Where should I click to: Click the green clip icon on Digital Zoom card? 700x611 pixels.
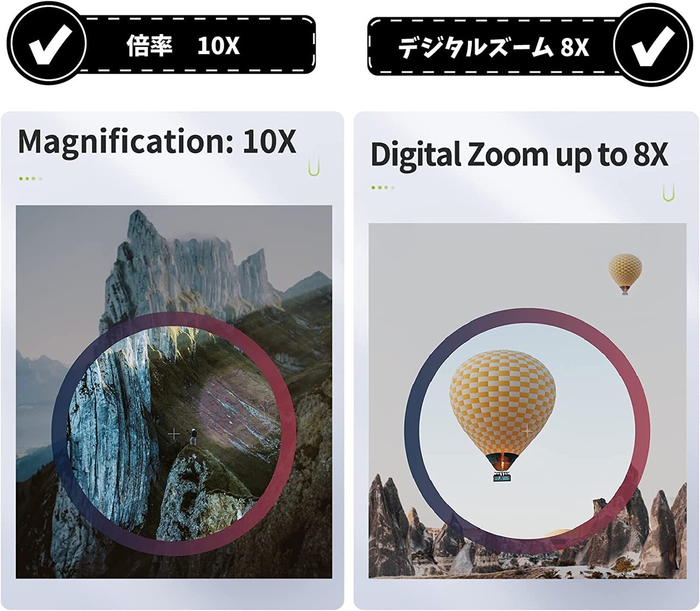tap(668, 191)
